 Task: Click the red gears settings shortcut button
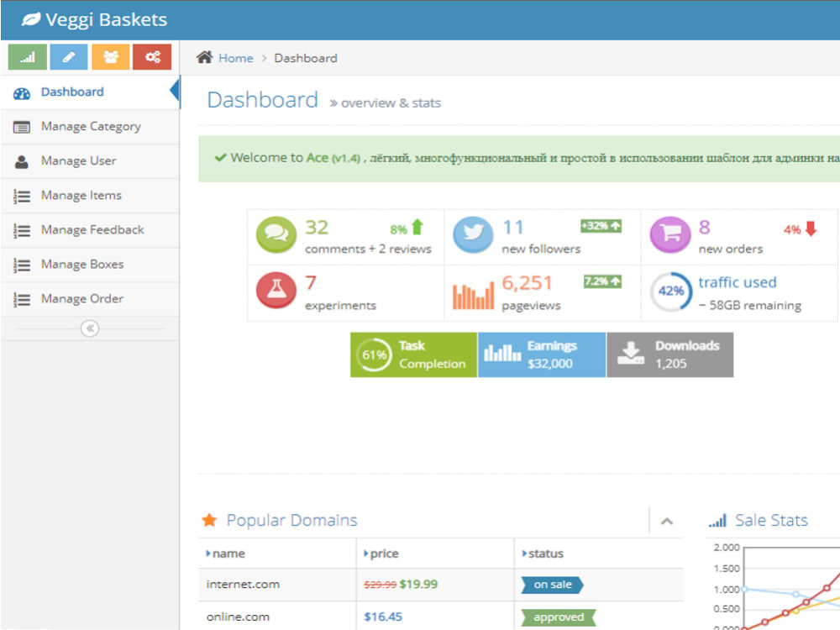(152, 57)
